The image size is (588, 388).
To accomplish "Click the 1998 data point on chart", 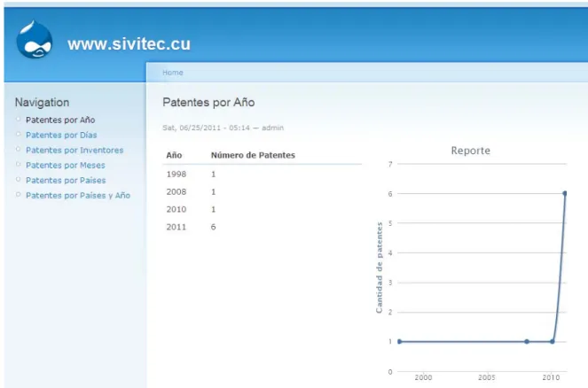I will (400, 342).
